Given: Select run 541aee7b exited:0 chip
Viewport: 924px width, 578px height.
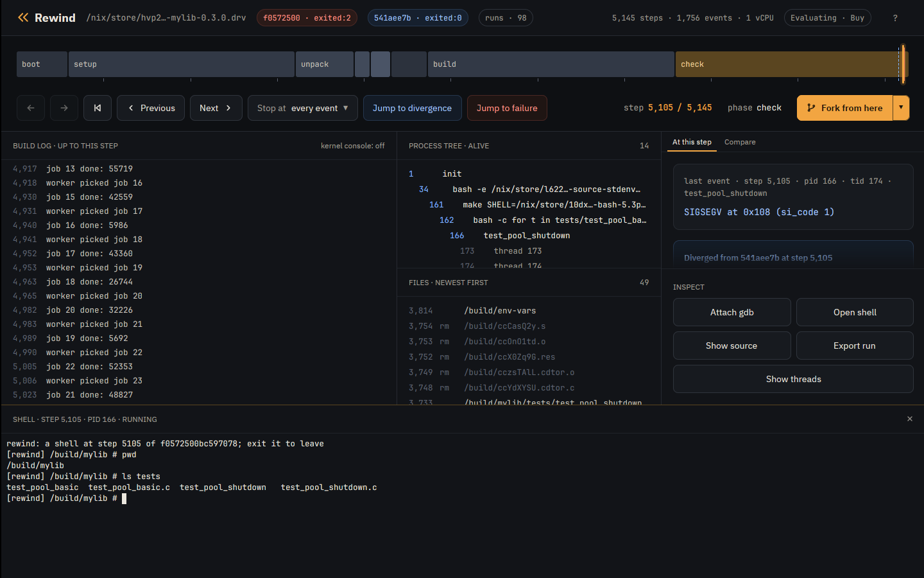Looking at the screenshot, I should point(418,18).
